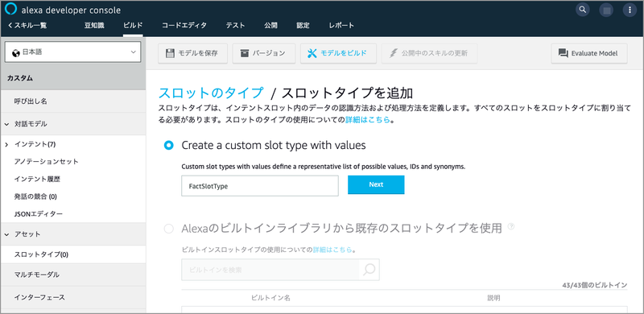Click the 説明 column header
Viewport: 644px width, 314px height.
[x=493, y=298]
